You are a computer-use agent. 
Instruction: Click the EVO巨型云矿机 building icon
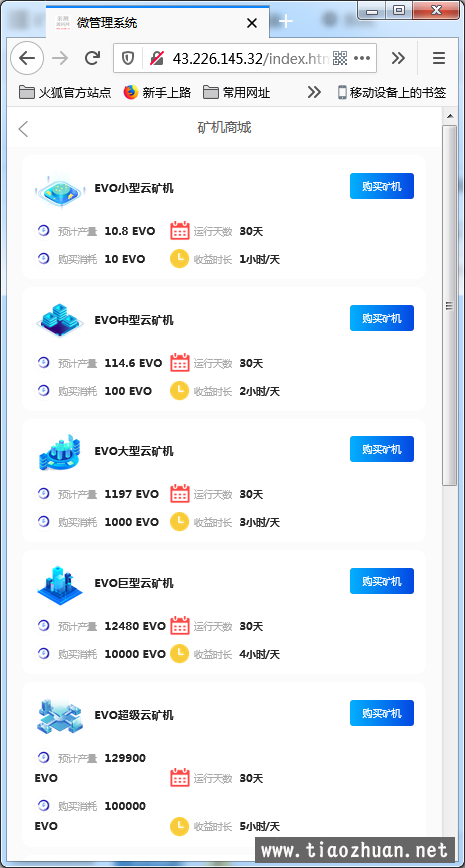(x=60, y=585)
